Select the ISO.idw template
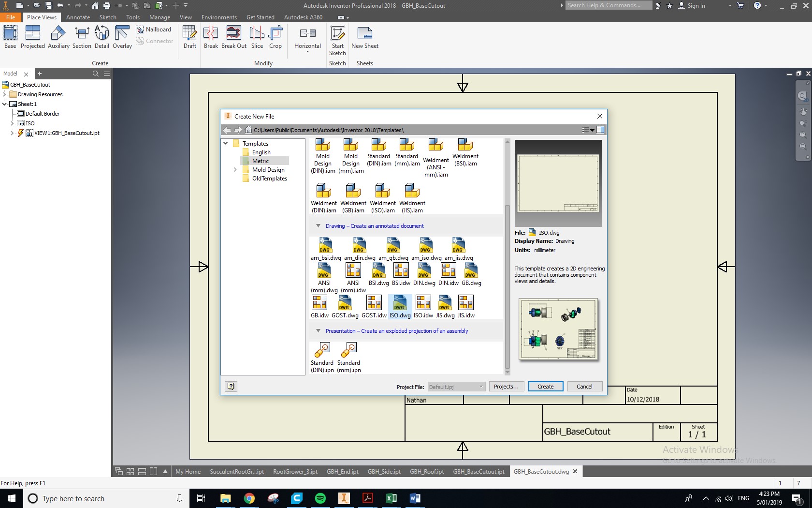The height and width of the screenshot is (508, 812). click(x=423, y=307)
